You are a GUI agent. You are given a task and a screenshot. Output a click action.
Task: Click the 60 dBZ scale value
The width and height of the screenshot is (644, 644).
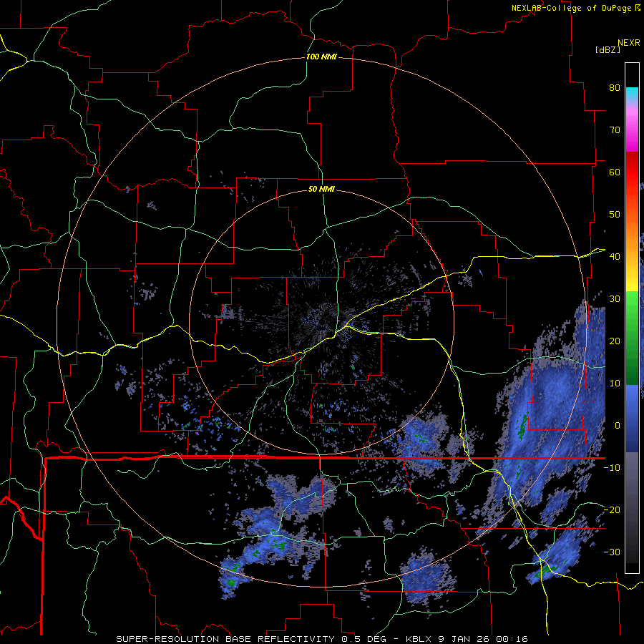(615, 172)
